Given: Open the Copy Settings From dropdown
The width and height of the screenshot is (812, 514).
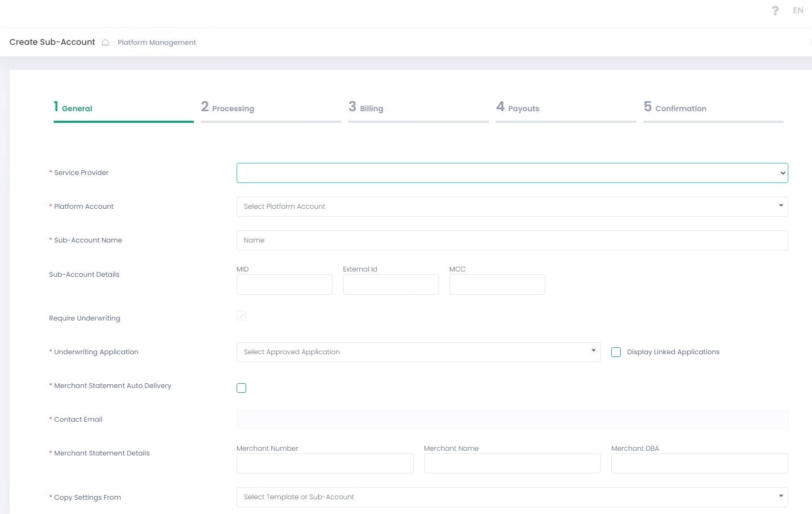Looking at the screenshot, I should pyautogui.click(x=512, y=497).
